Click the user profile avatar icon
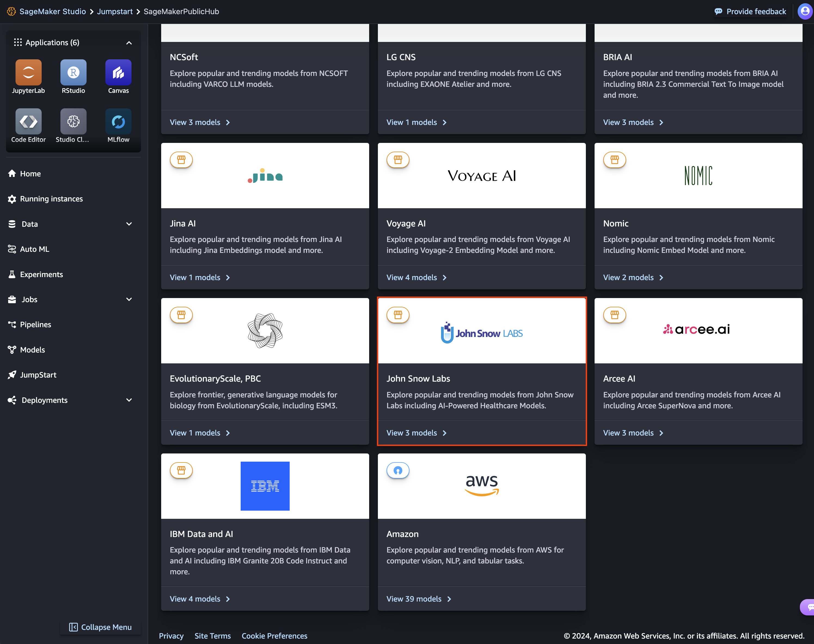Viewport: 814px width, 644px height. pyautogui.click(x=804, y=11)
